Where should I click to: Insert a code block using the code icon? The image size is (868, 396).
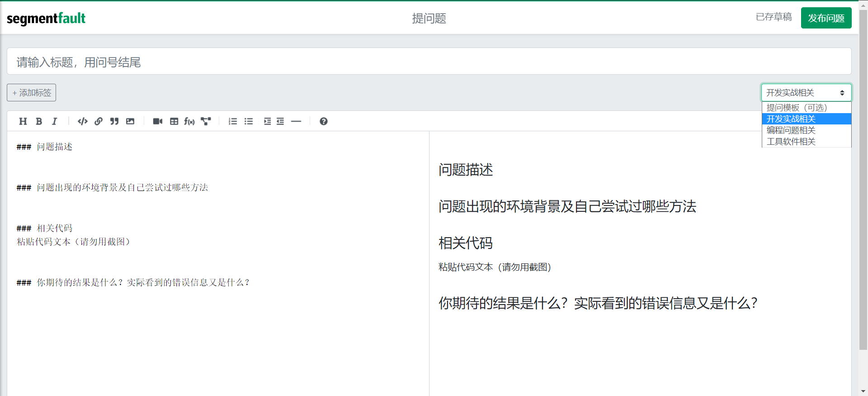tap(82, 121)
